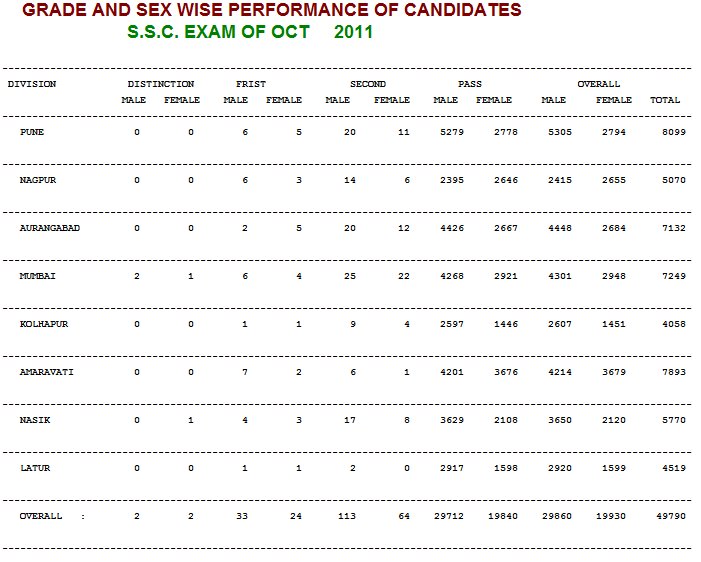Click the AMARAVATI division row label

pyautogui.click(x=46, y=372)
